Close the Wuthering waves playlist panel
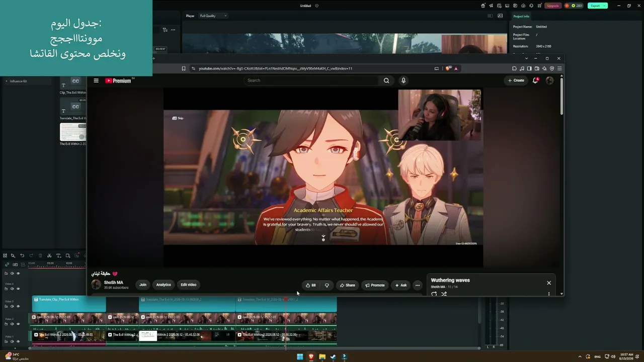Image resolution: width=644 pixels, height=362 pixels. pos(549,283)
